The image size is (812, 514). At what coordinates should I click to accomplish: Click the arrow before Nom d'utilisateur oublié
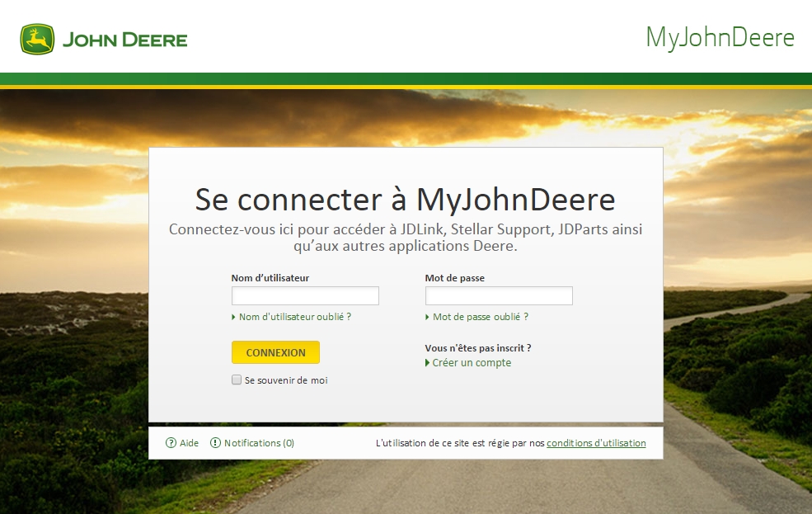234,317
